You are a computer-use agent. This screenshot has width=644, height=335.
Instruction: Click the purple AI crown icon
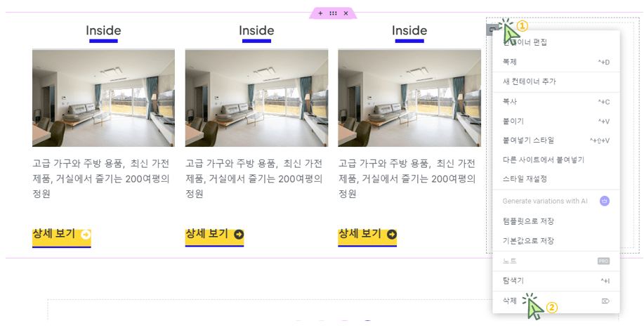tap(604, 201)
